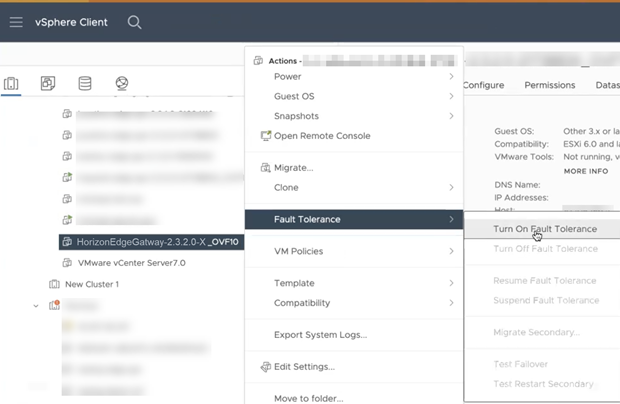Click host icon with red alert badge

54,305
